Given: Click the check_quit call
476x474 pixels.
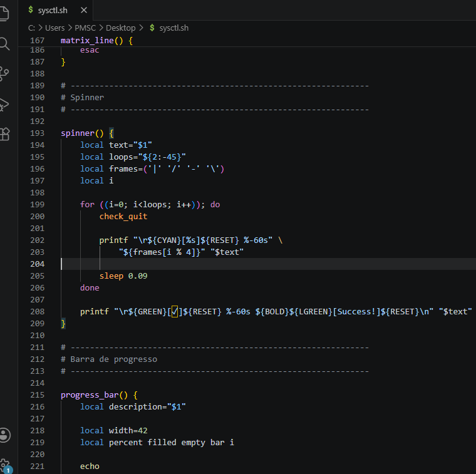Looking at the screenshot, I should coord(123,217).
